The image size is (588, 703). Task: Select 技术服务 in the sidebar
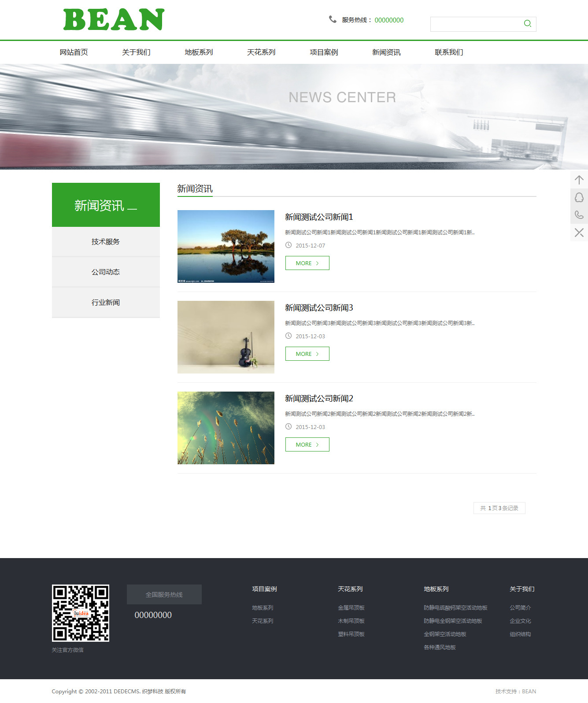point(106,242)
